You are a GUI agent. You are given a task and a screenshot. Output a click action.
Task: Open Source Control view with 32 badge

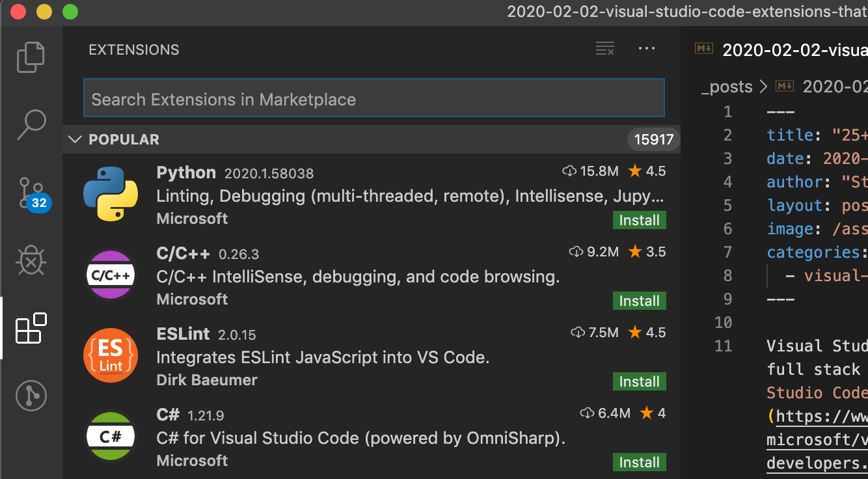(33, 193)
